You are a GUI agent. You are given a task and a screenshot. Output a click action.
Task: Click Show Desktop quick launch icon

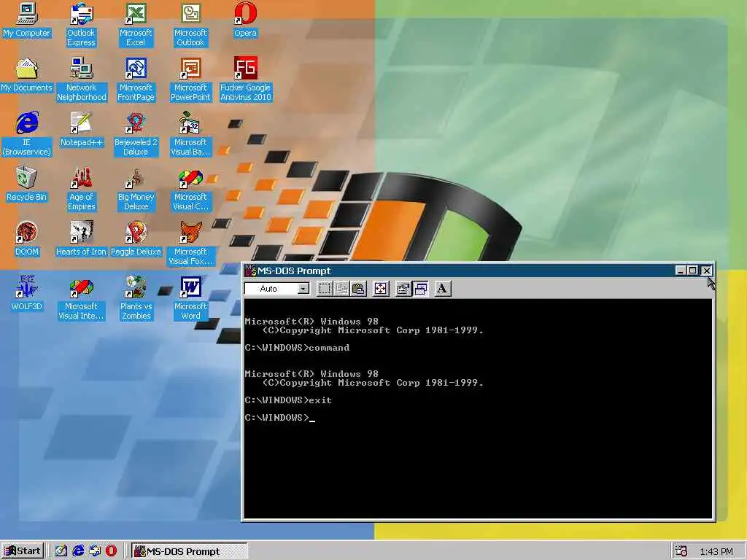point(61,551)
